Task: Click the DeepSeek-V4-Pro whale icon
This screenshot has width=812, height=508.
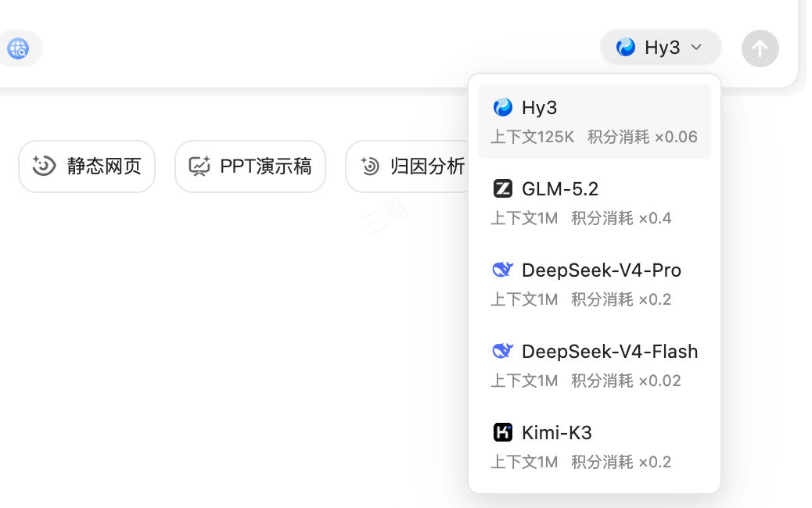Action: click(x=502, y=270)
